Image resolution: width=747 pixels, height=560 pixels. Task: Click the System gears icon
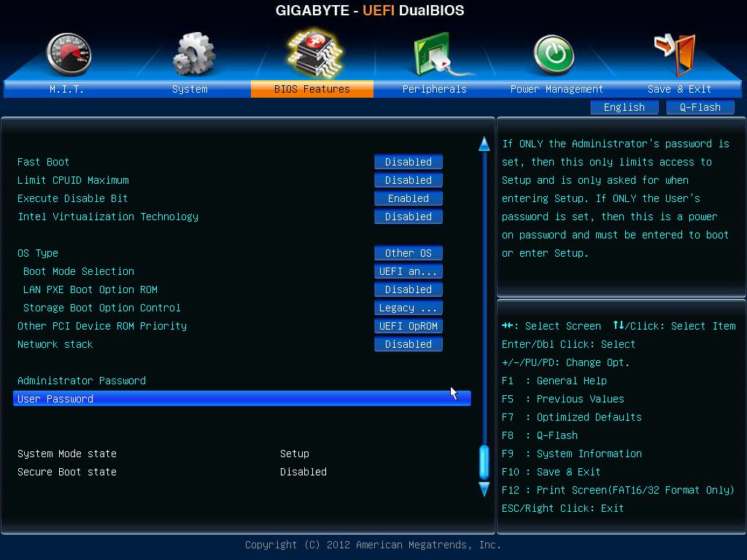point(193,54)
